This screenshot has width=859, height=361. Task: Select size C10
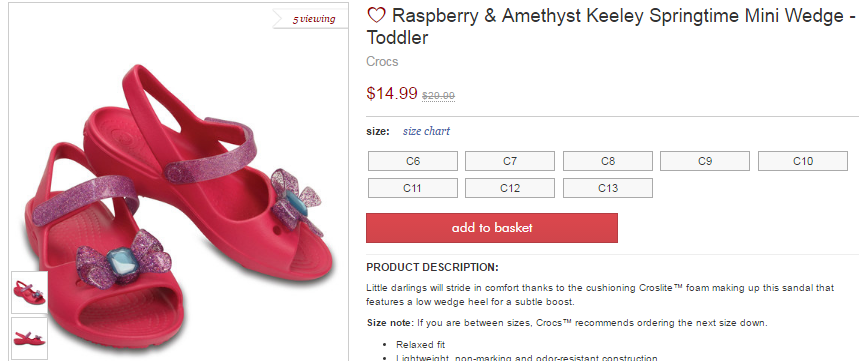click(803, 161)
